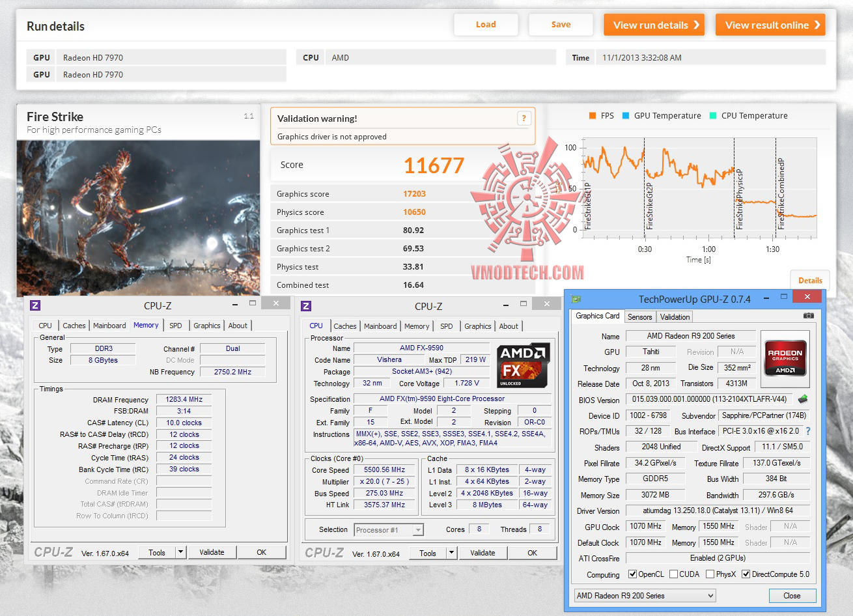Click the BIOS save chip icon in GPU-Z
The image size is (853, 616).
803,399
